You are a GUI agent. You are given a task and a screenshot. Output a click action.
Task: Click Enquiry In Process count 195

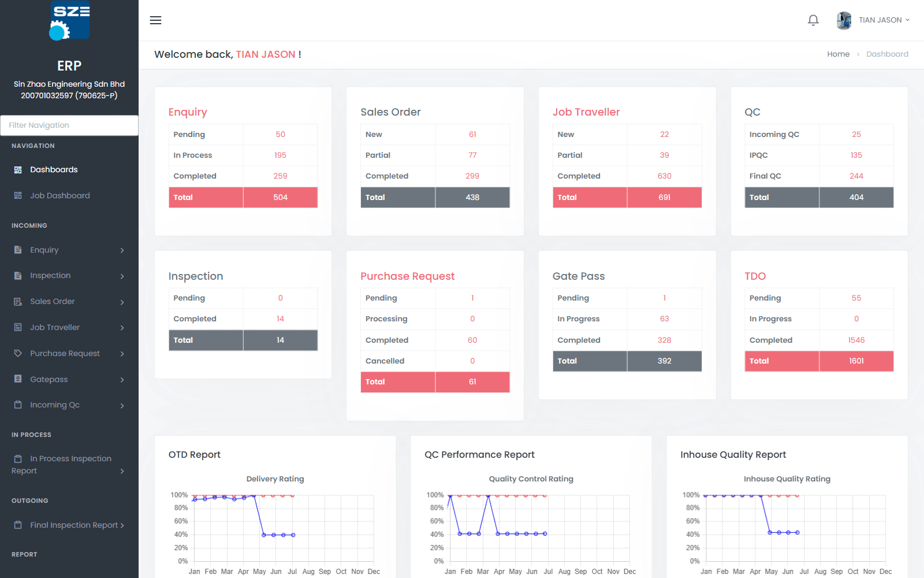[280, 155]
